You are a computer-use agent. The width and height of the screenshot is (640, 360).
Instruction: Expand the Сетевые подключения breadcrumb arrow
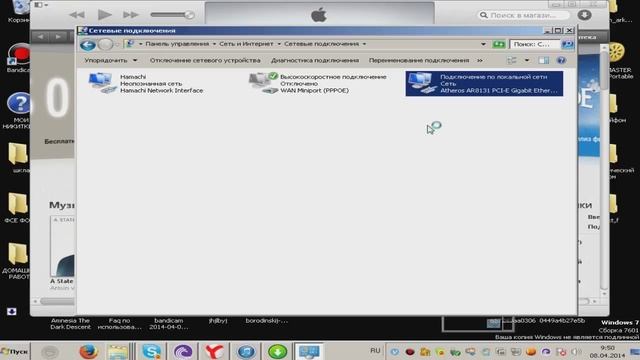pos(364,44)
